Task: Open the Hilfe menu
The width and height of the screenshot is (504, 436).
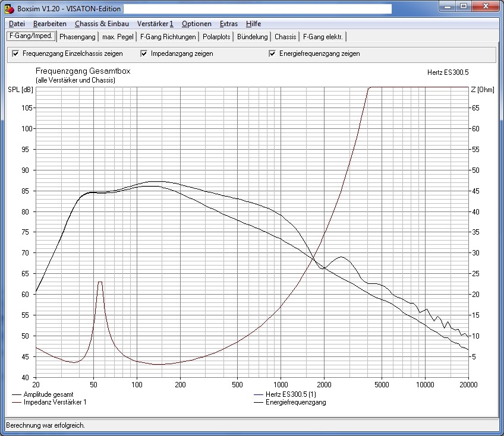Action: point(253,24)
